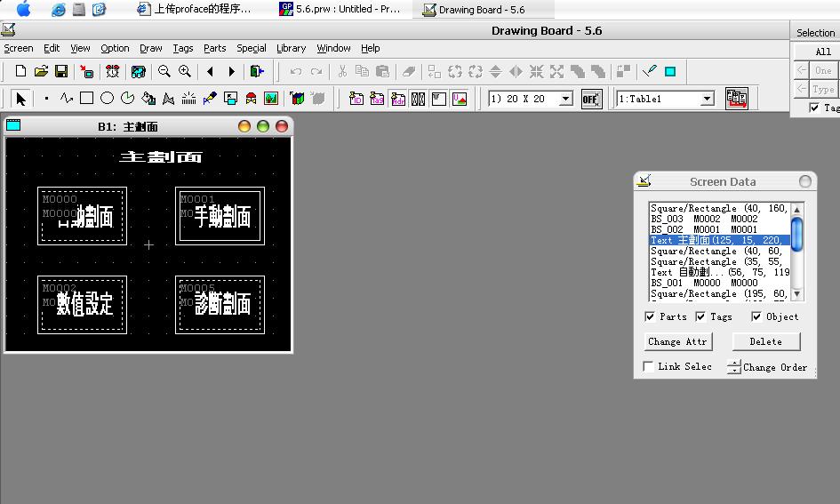Click the cyan color square in toolbar
The width and height of the screenshot is (840, 504).
tap(670, 71)
